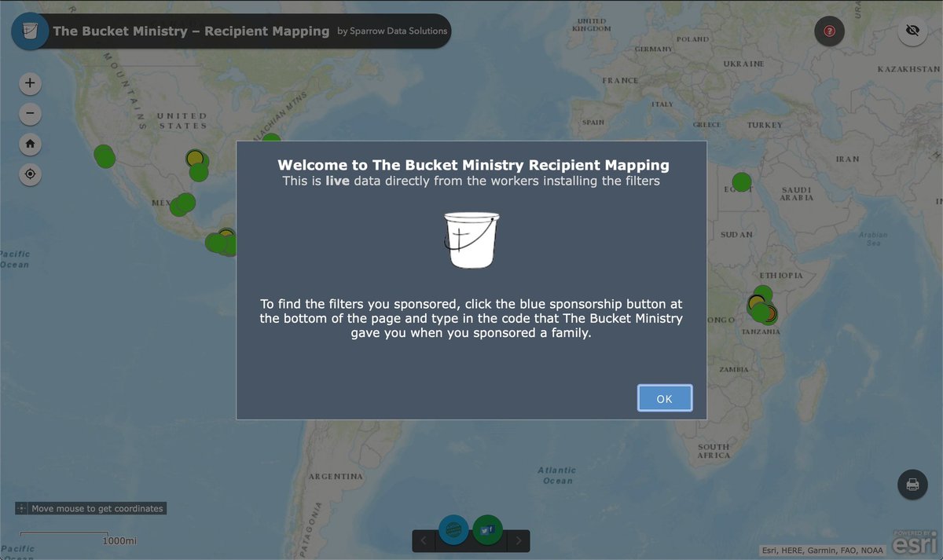
Task: Click the bucket image in the welcome dialog
Action: (x=471, y=240)
